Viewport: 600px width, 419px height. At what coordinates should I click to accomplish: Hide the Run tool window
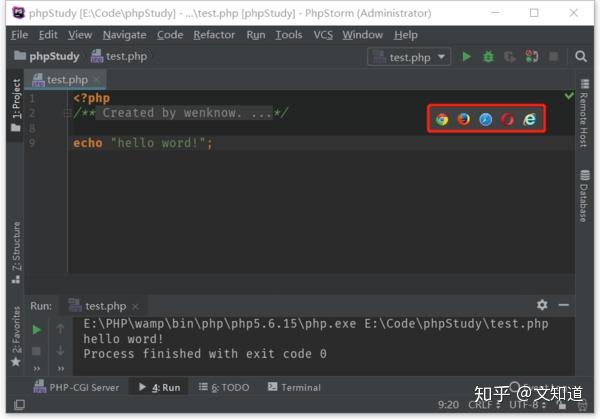tap(564, 305)
